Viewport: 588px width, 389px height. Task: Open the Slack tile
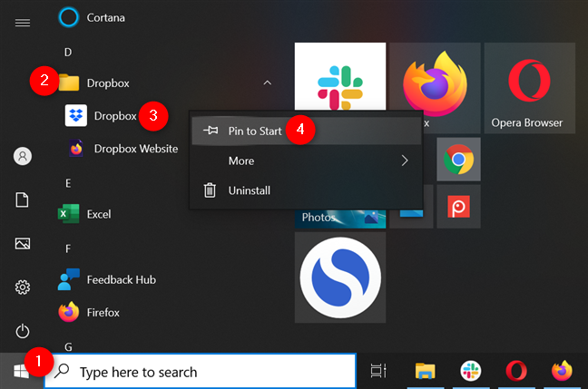pos(340,76)
